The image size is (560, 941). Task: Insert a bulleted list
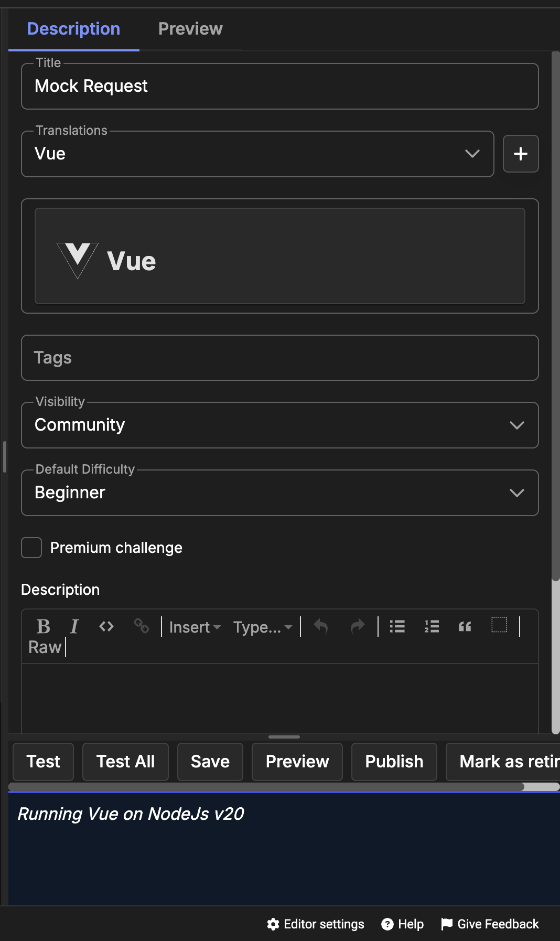point(397,626)
